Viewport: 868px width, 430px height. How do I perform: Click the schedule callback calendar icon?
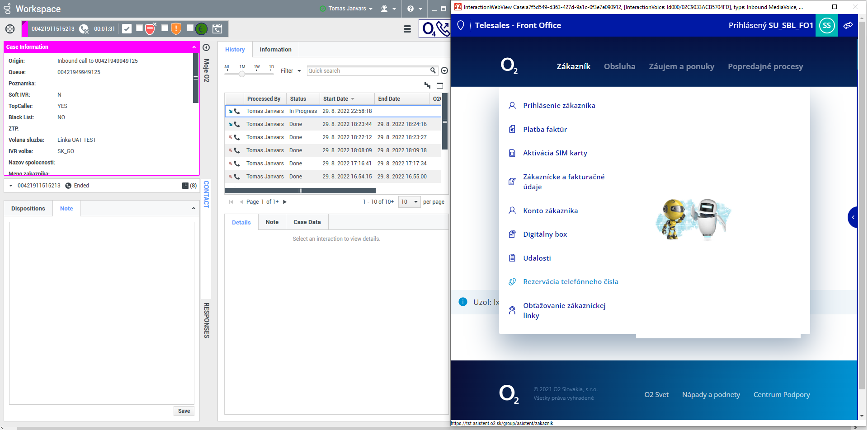[x=217, y=29]
